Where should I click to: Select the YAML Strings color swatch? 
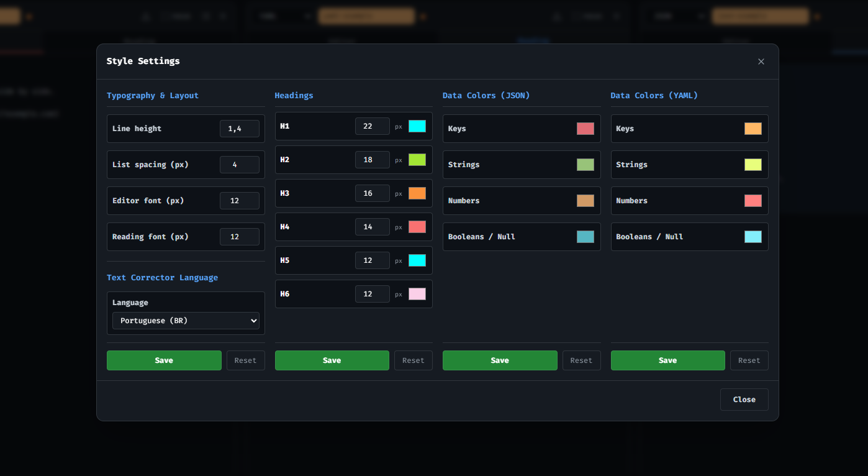(753, 165)
